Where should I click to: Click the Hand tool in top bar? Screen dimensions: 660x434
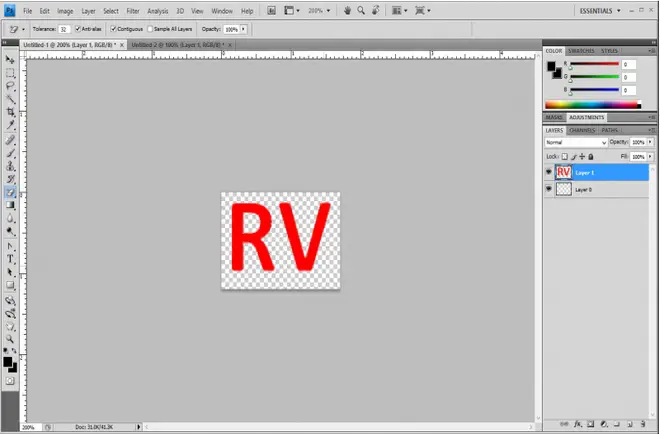click(x=348, y=10)
